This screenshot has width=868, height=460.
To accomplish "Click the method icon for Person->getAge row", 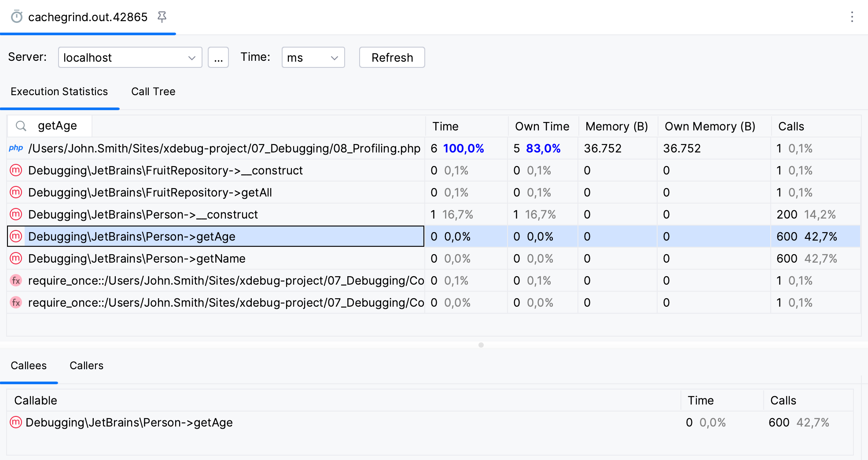I will [x=16, y=237].
